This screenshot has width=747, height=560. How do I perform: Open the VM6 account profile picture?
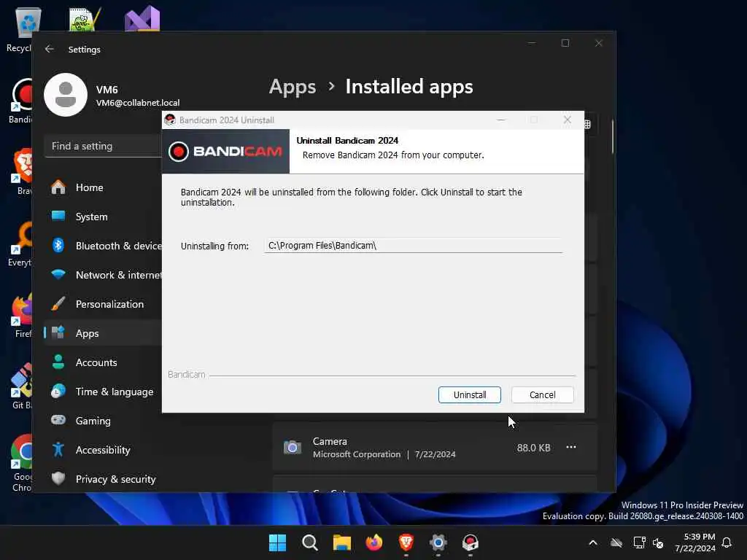point(66,95)
